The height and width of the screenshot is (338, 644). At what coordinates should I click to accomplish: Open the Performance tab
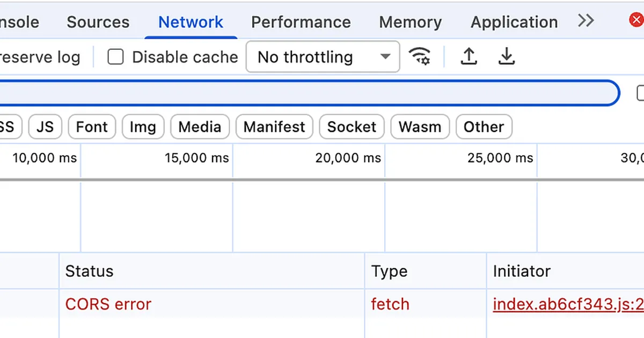[301, 22]
